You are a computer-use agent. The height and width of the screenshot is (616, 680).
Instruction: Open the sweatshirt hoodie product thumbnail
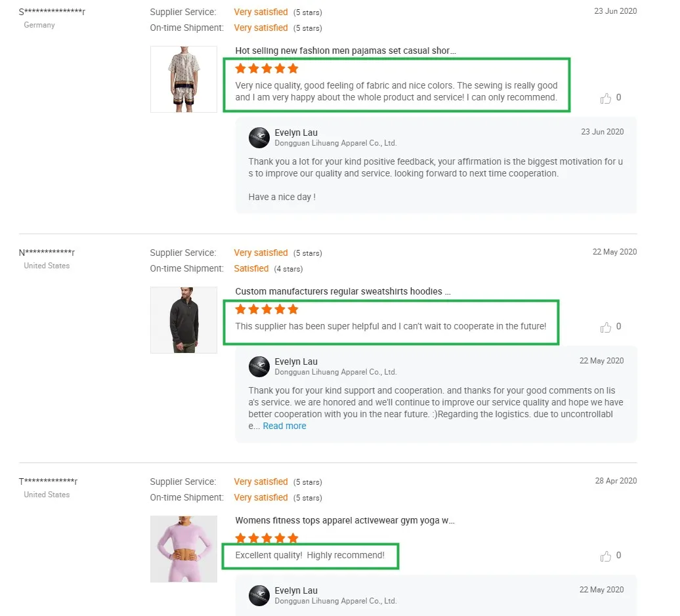click(x=184, y=320)
